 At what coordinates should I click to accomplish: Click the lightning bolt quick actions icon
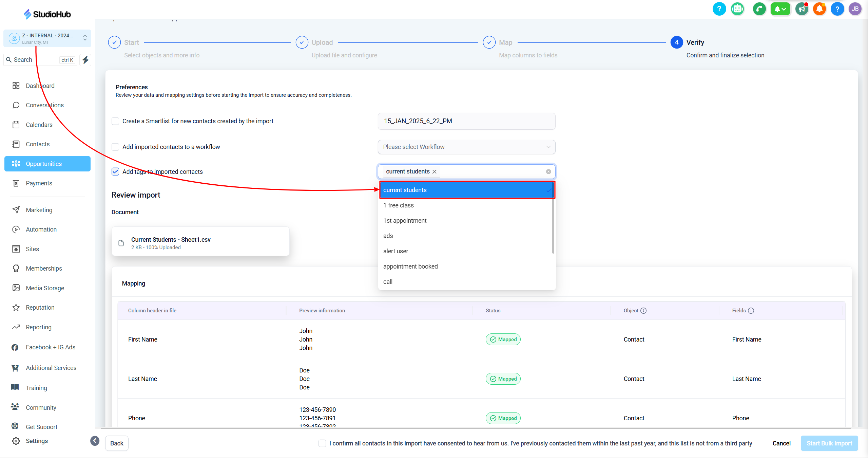(85, 60)
